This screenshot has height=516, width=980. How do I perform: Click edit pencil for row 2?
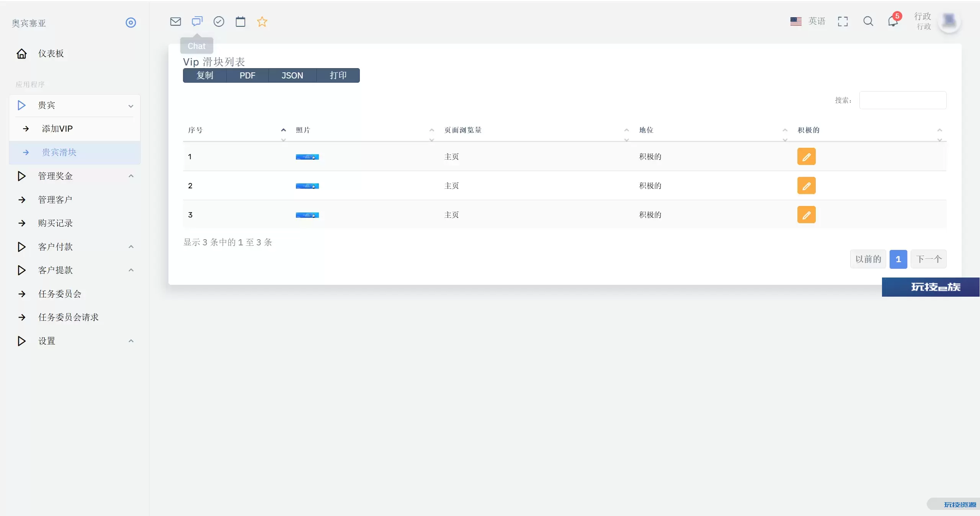(x=806, y=186)
